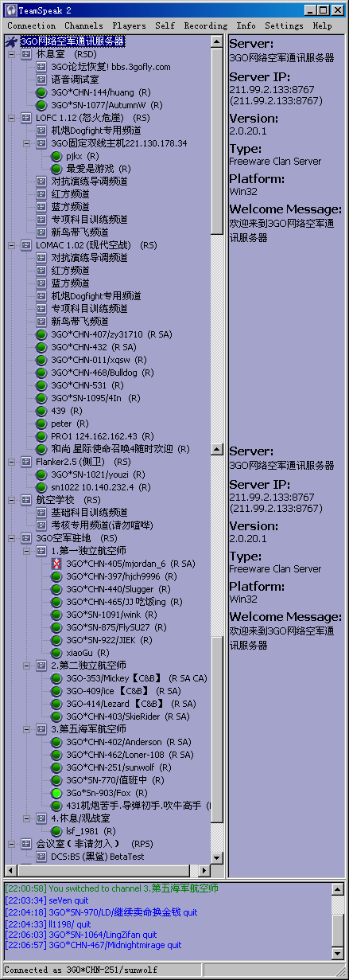
Task: Select player 3GO*SN-770/值班中
Action: 115,780
